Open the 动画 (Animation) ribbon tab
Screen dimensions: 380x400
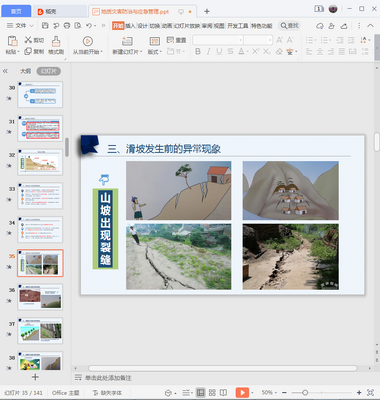167,26
